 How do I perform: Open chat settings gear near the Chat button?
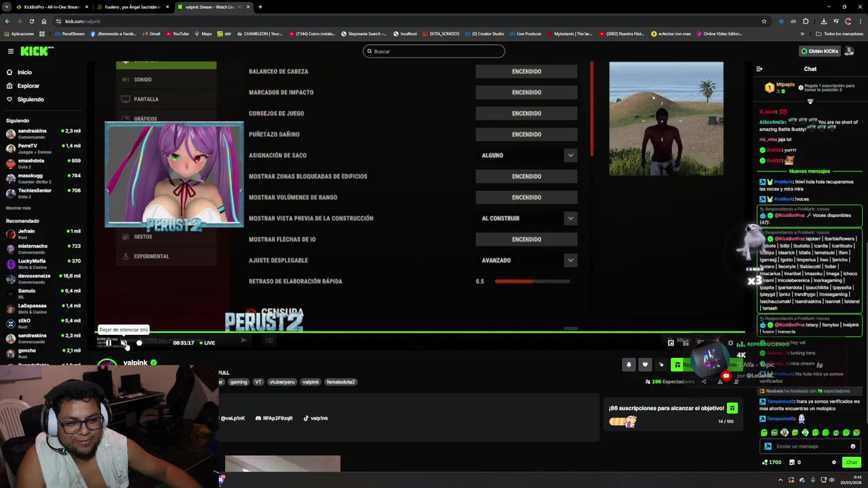point(834,462)
